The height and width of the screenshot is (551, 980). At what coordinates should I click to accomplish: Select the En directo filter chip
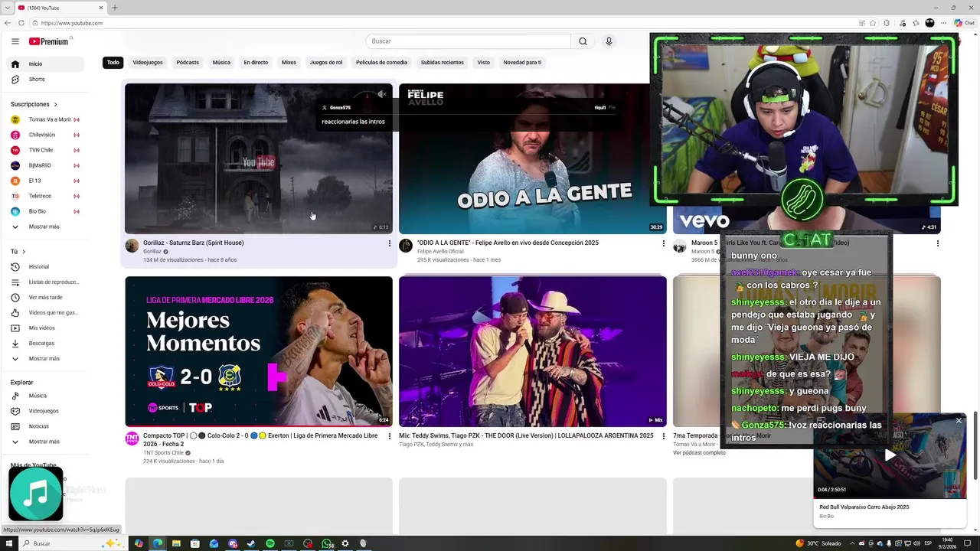256,63
